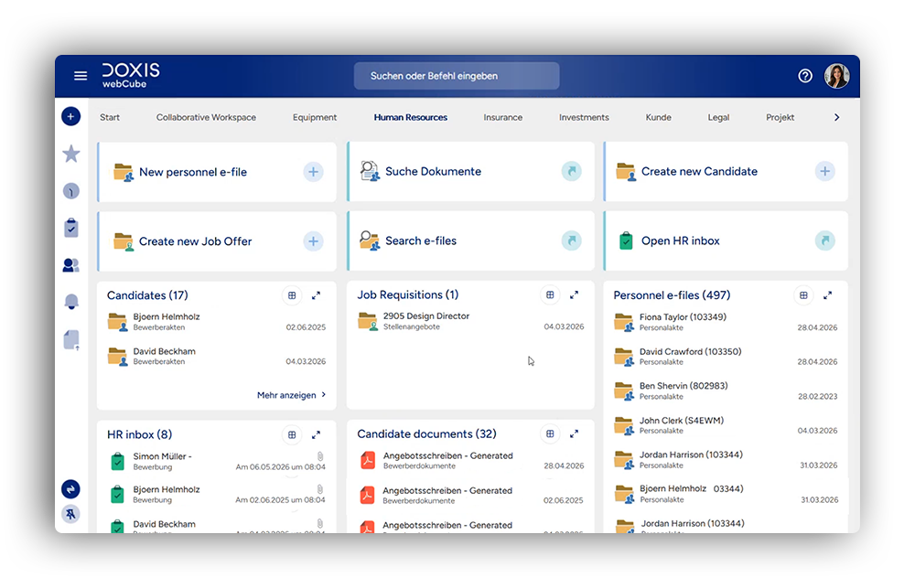Viewport: 915px width, 588px height.
Task: Expand the Candidates panel
Action: click(317, 295)
